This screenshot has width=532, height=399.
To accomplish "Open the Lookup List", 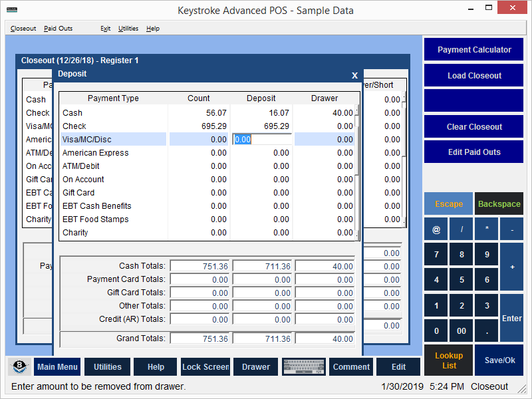I will 449,360.
